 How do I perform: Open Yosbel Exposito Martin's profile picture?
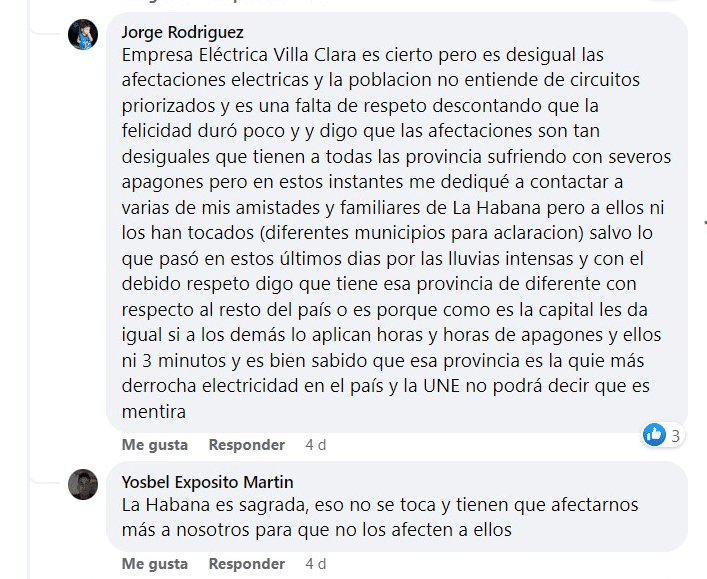click(x=83, y=484)
